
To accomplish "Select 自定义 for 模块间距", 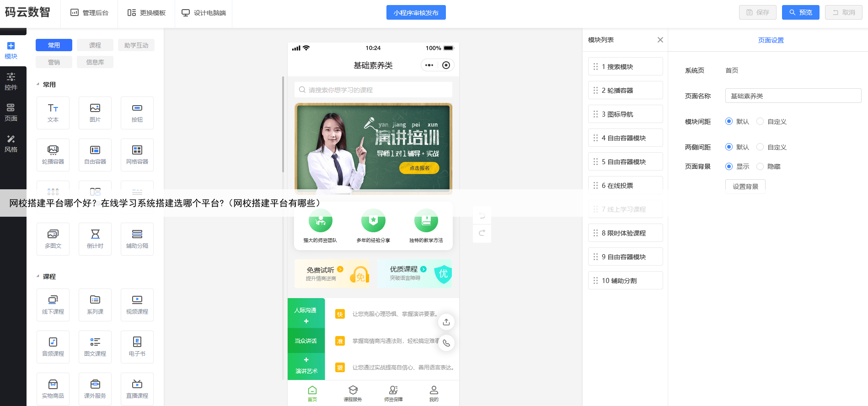I will point(760,122).
